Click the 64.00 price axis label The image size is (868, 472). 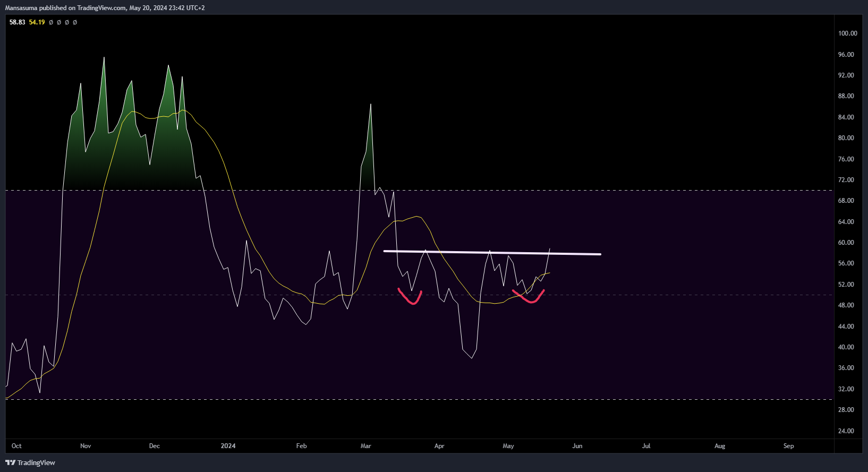(846, 222)
